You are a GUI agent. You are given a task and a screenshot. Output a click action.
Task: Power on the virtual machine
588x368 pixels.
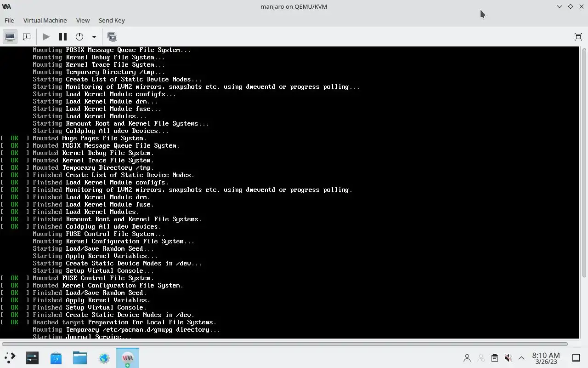coord(46,37)
